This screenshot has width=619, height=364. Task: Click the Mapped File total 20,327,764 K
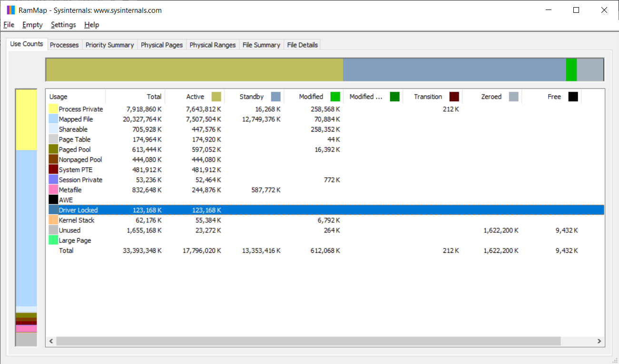(142, 119)
